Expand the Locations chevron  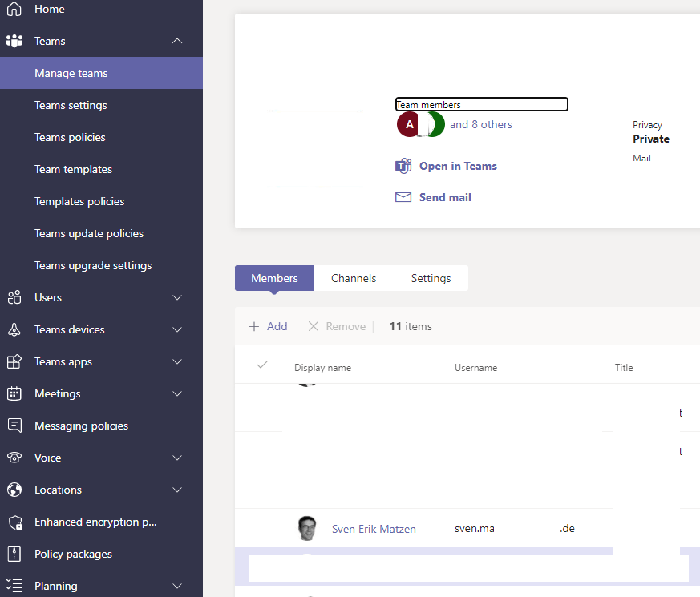[177, 490]
